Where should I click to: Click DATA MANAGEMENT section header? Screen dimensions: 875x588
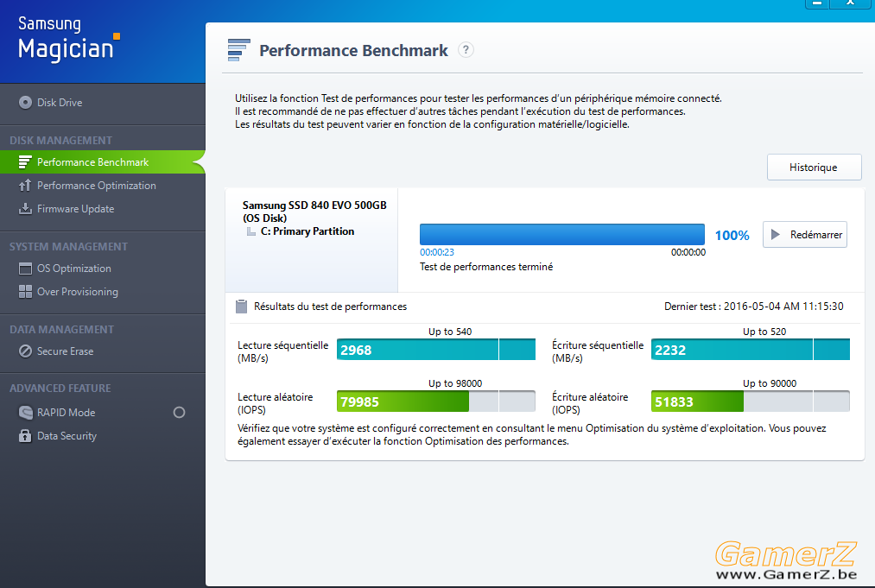point(61,330)
